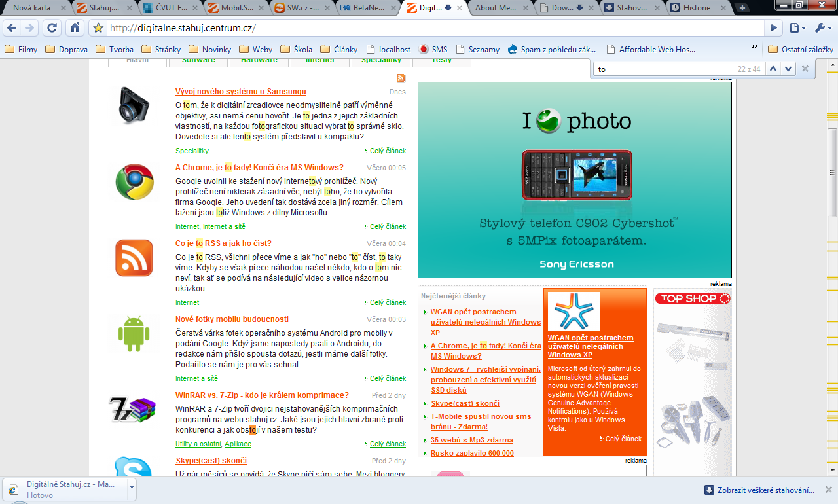The width and height of the screenshot is (838, 504).
Task: Click the 7-Zip WinRAR thumbnail
Action: [x=133, y=410]
